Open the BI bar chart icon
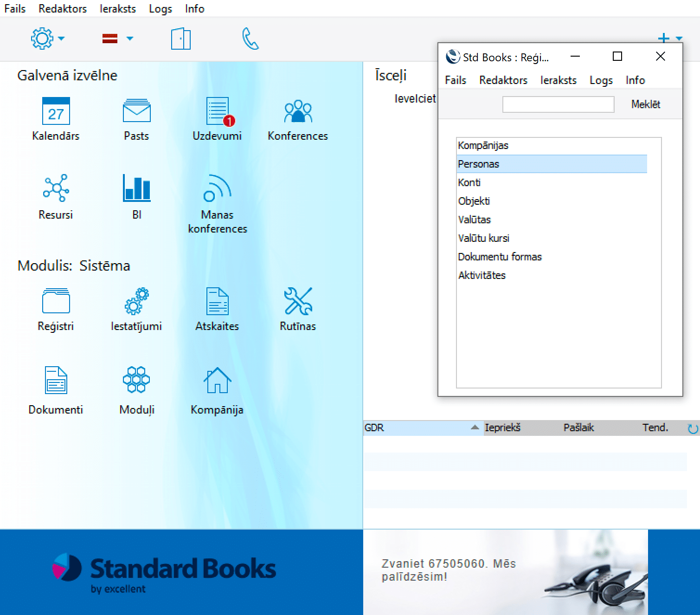700x615 pixels. (136, 188)
